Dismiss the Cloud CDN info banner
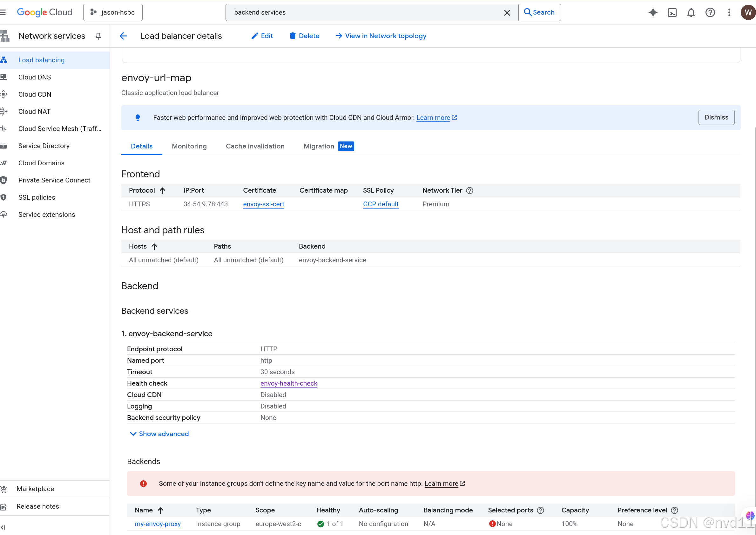 point(716,117)
